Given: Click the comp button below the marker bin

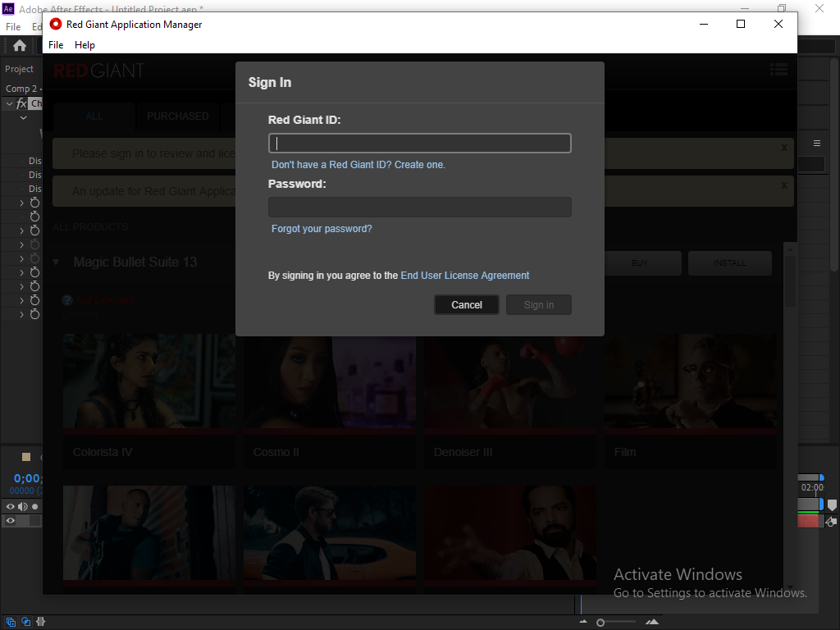Looking at the screenshot, I should pyautogui.click(x=831, y=521).
